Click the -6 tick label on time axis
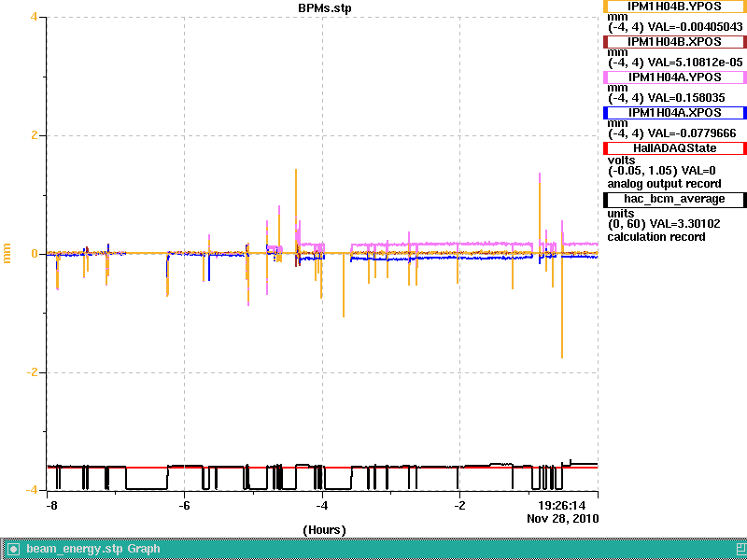 click(184, 505)
